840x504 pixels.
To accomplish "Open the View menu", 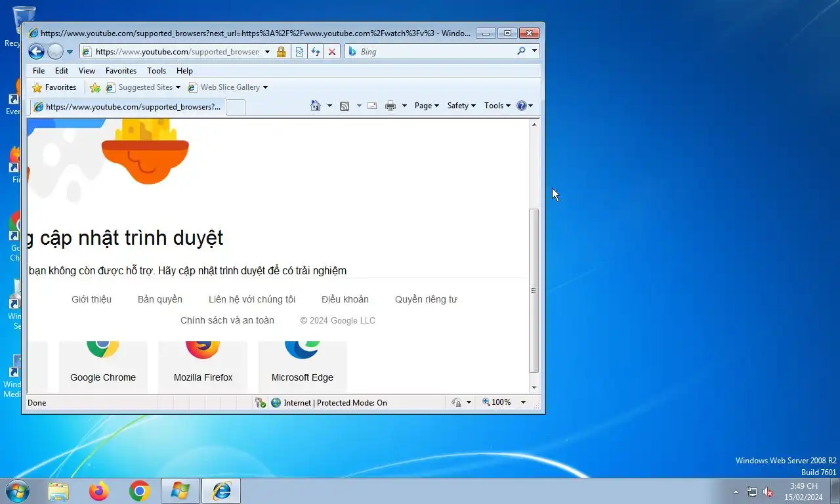I will 87,71.
